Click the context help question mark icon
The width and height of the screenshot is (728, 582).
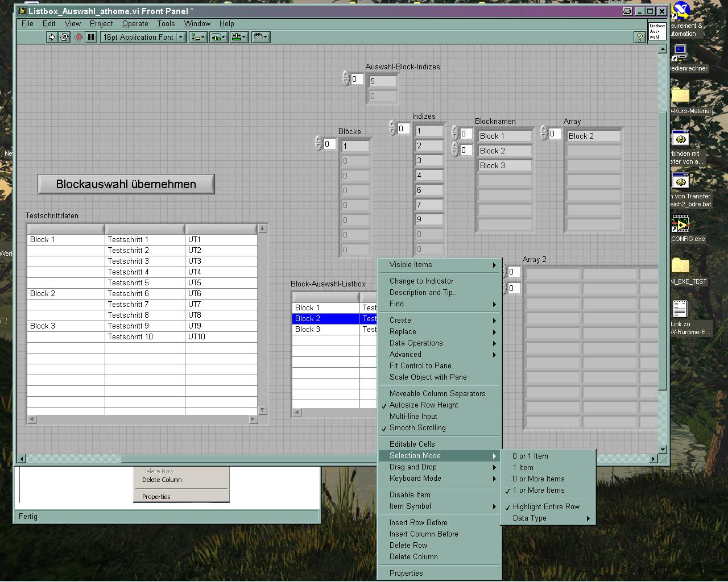(x=640, y=37)
